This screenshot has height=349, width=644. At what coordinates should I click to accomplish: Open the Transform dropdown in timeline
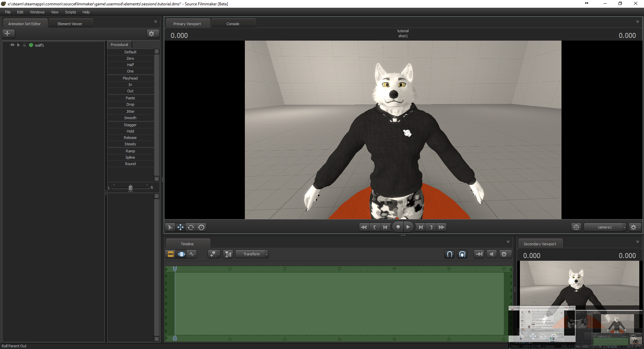pyautogui.click(x=252, y=254)
